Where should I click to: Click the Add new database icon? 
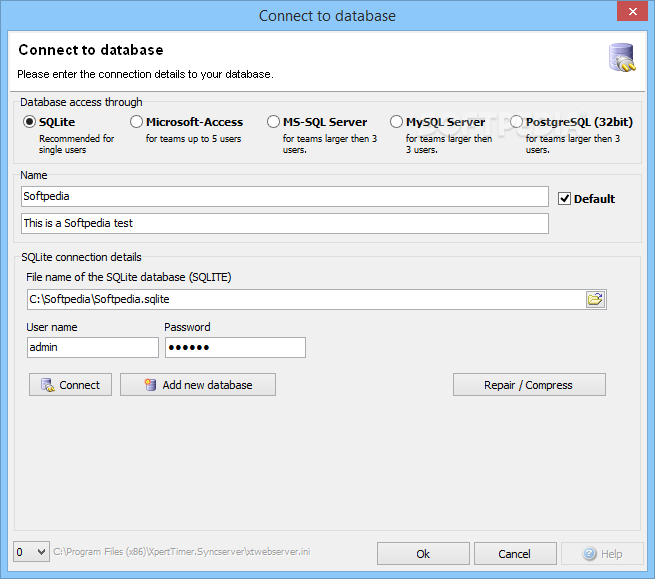tap(150, 385)
